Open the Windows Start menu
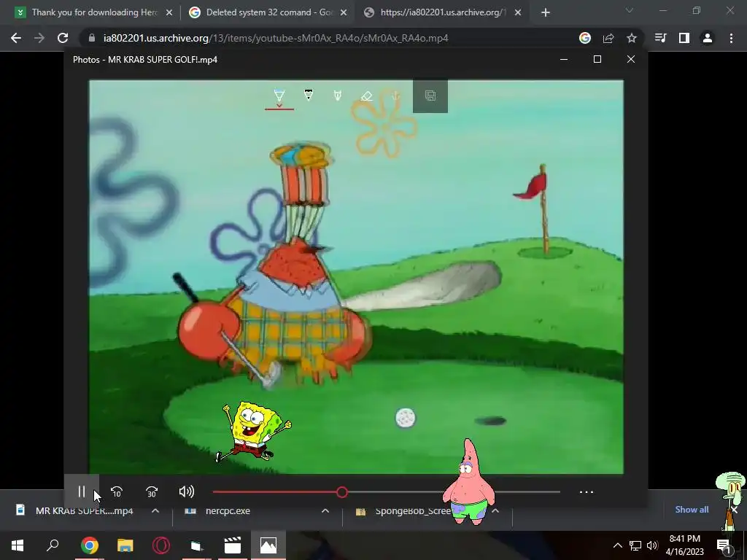Screen dimensions: 747x560 click(18, 545)
